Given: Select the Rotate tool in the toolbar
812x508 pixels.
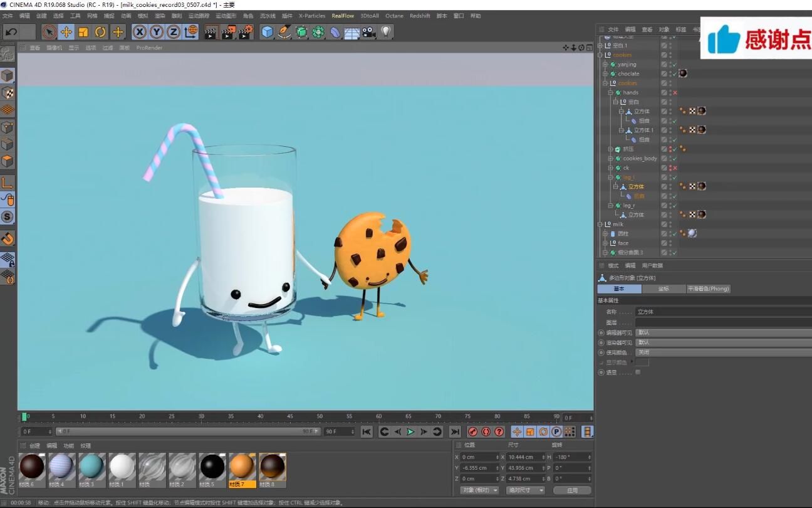Looking at the screenshot, I should pyautogui.click(x=100, y=32).
